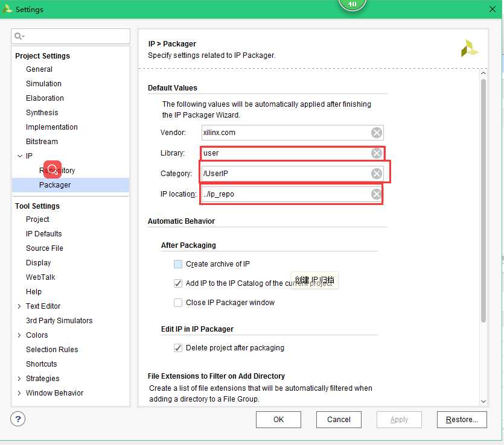Focus the settings search field
The height and width of the screenshot is (445, 504).
click(x=71, y=36)
